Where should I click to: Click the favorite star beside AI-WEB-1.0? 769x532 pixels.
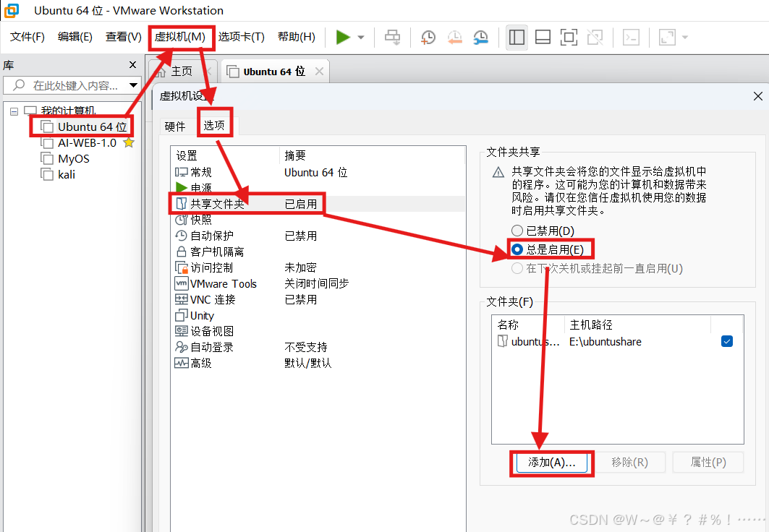pyautogui.click(x=129, y=142)
